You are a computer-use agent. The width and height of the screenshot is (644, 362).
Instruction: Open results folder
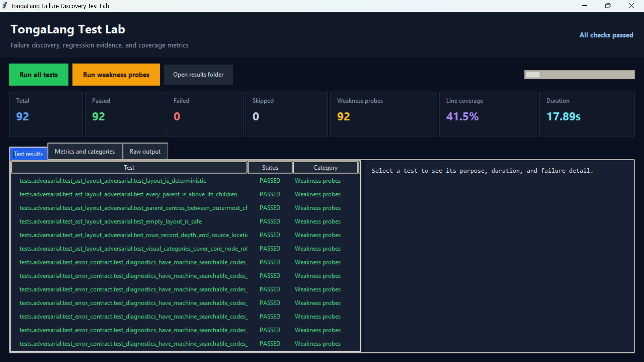tap(198, 74)
